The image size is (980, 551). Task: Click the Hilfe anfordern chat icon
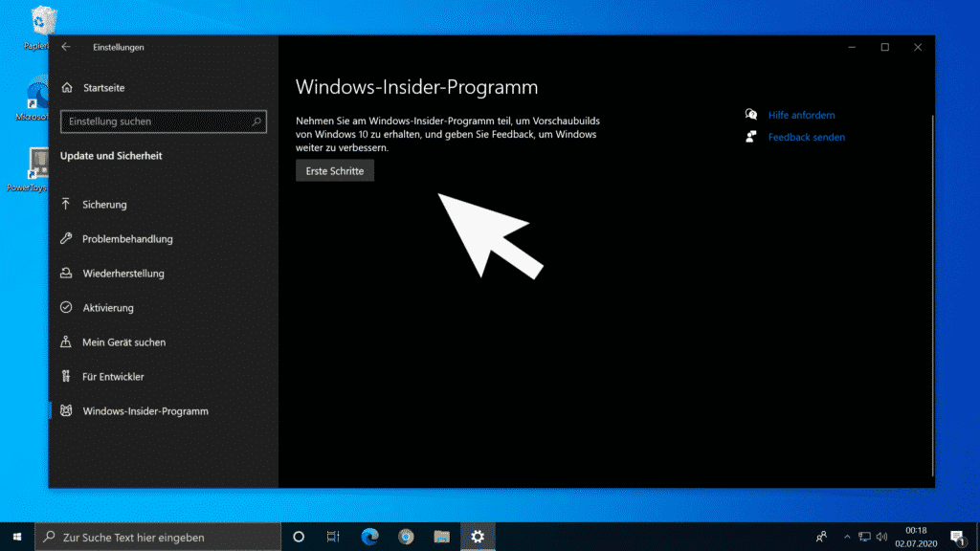(750, 115)
